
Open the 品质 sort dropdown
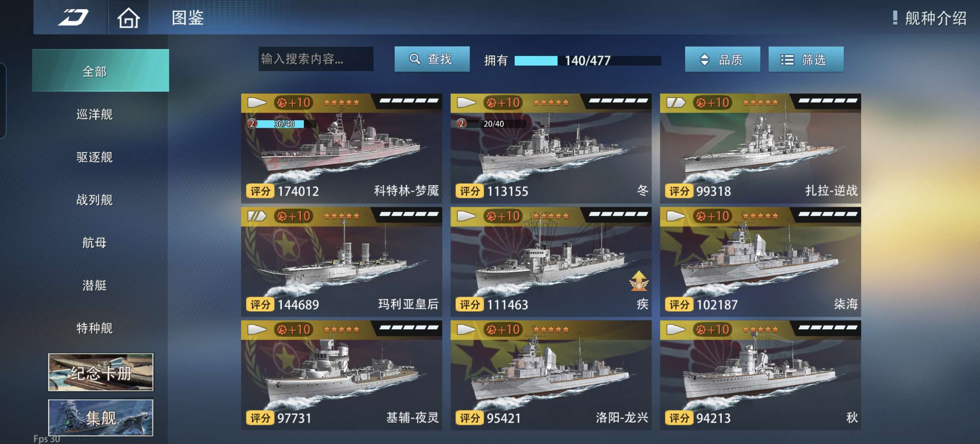coord(722,59)
